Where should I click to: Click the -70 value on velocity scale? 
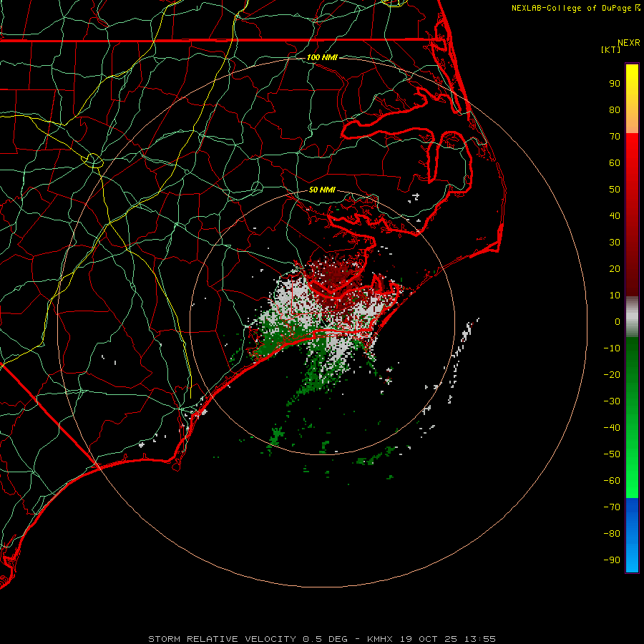(x=612, y=507)
